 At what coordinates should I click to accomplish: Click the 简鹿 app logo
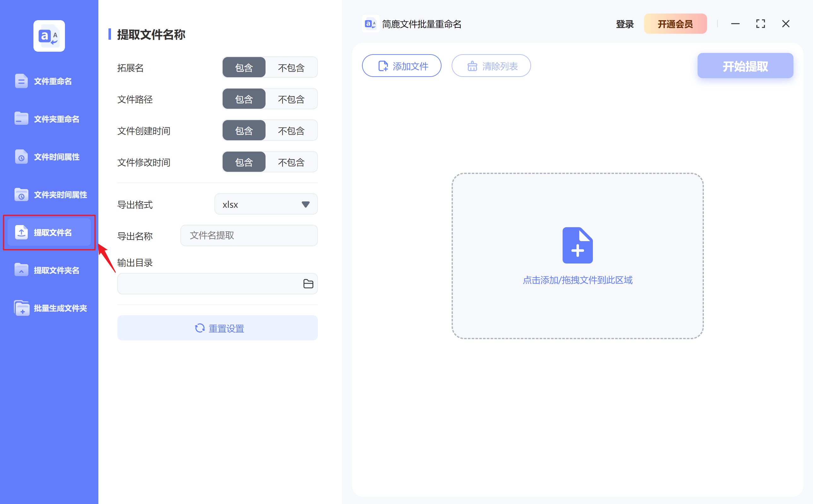tap(370, 24)
